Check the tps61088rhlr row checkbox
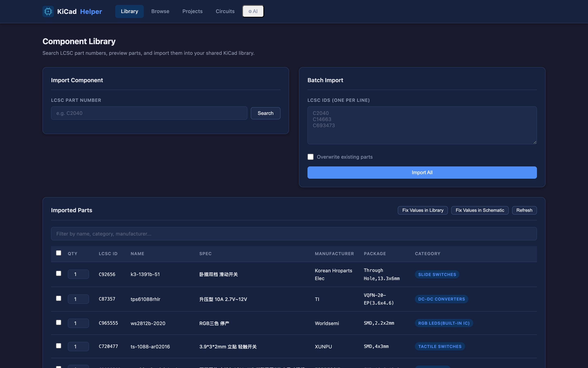Screen dimensions: 588x368 click(x=59, y=298)
